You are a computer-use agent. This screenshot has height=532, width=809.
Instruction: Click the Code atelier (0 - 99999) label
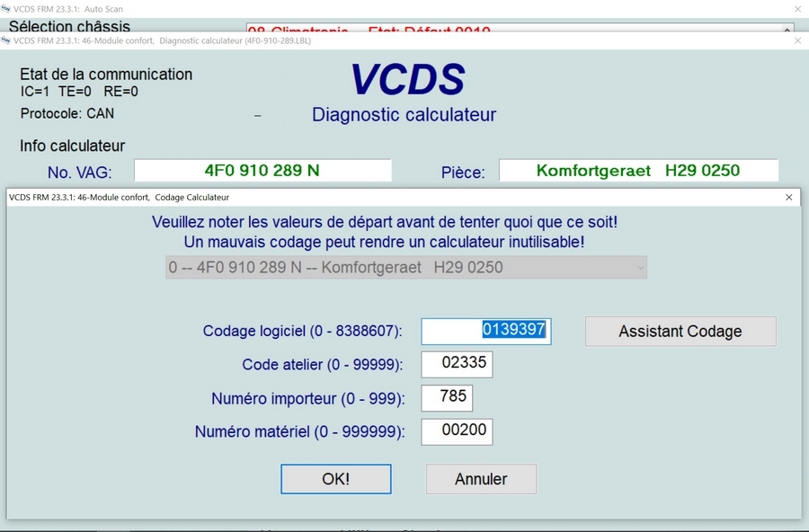(x=323, y=364)
